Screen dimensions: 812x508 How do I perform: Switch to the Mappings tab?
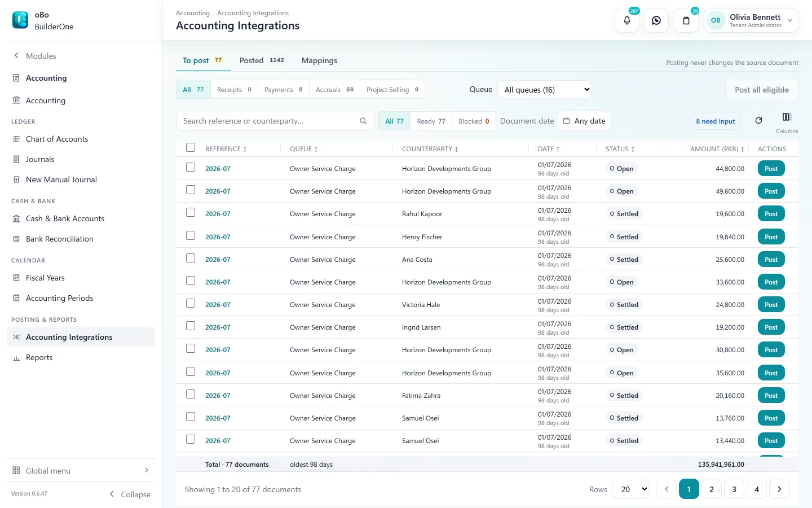click(x=319, y=60)
